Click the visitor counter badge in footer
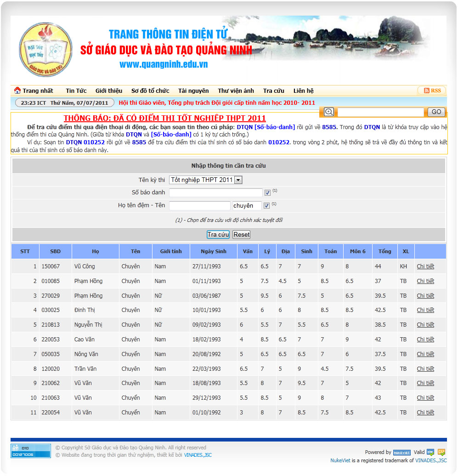The image size is (458, 476). point(31,451)
